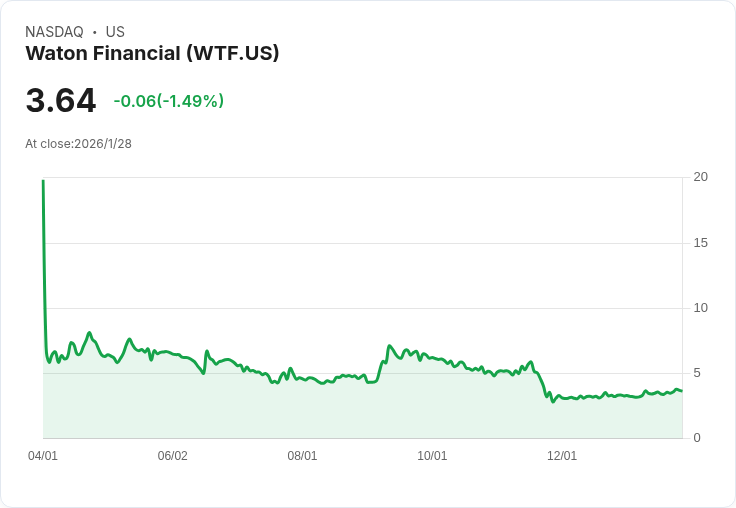Select the 15 value on price axis
This screenshot has width=736, height=508.
pyautogui.click(x=700, y=243)
